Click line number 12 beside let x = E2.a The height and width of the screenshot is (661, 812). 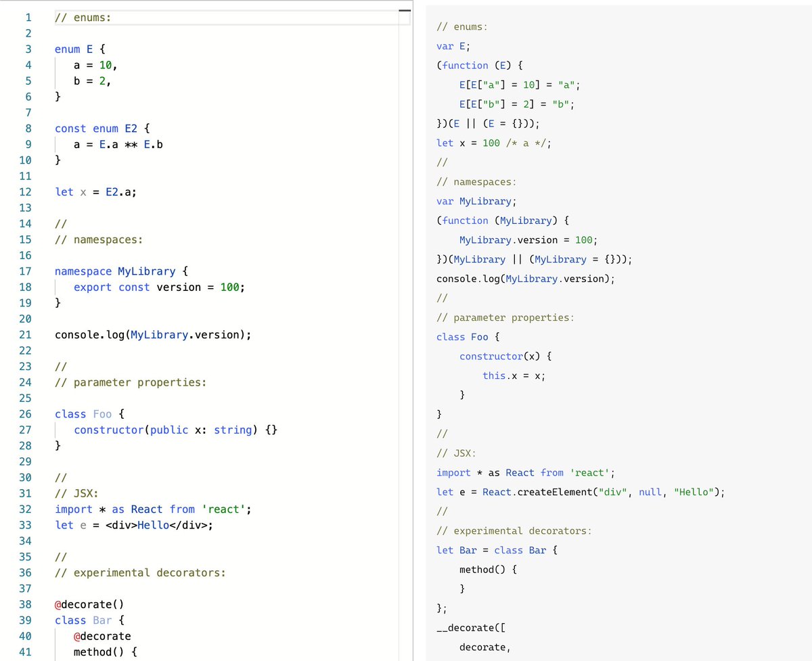(x=25, y=191)
